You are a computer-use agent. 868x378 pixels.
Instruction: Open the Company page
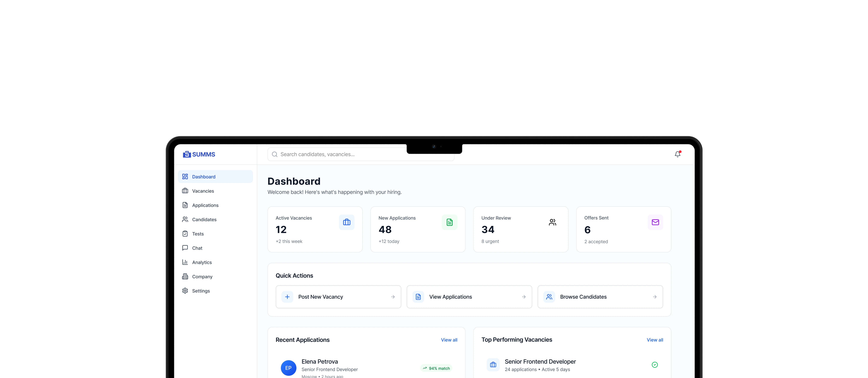(x=215, y=276)
